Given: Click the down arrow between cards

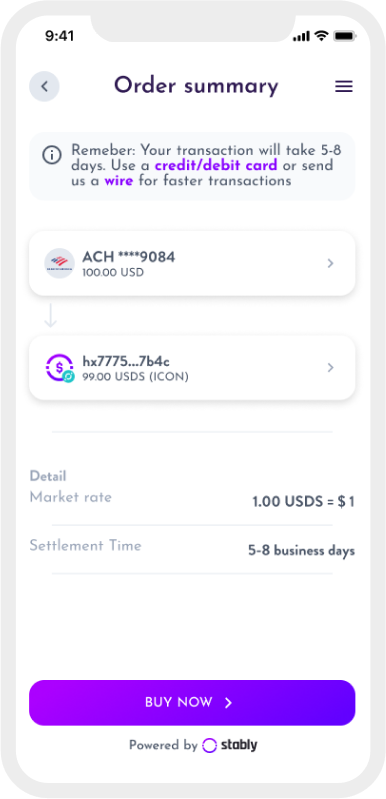Looking at the screenshot, I should click(50, 316).
